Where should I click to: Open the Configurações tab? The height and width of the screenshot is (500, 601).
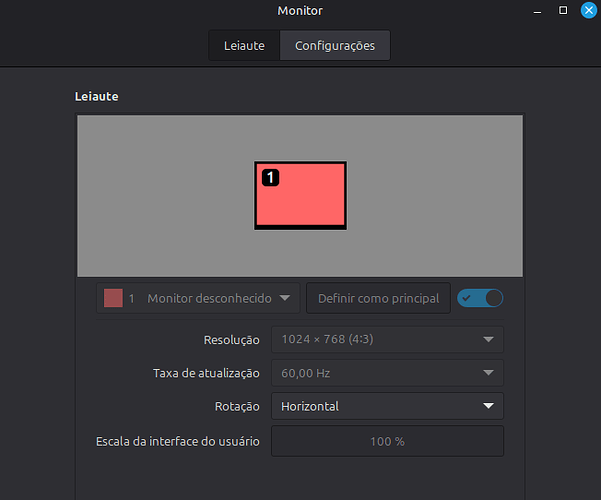coord(334,46)
